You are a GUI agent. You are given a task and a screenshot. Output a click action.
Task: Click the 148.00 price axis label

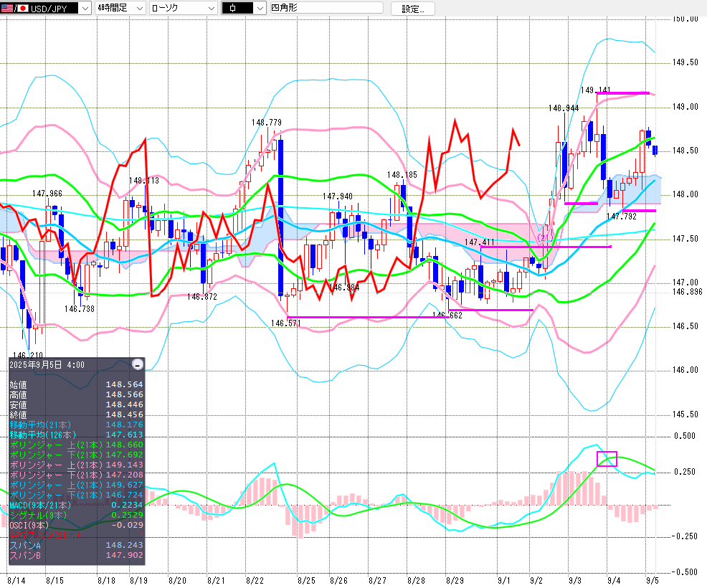point(685,194)
